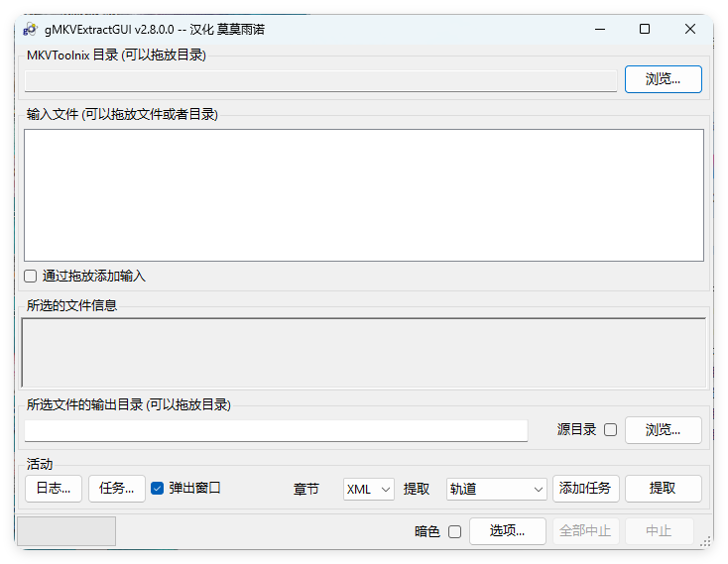Click the gMKVExtractGUI app icon in title bar

pos(30,29)
